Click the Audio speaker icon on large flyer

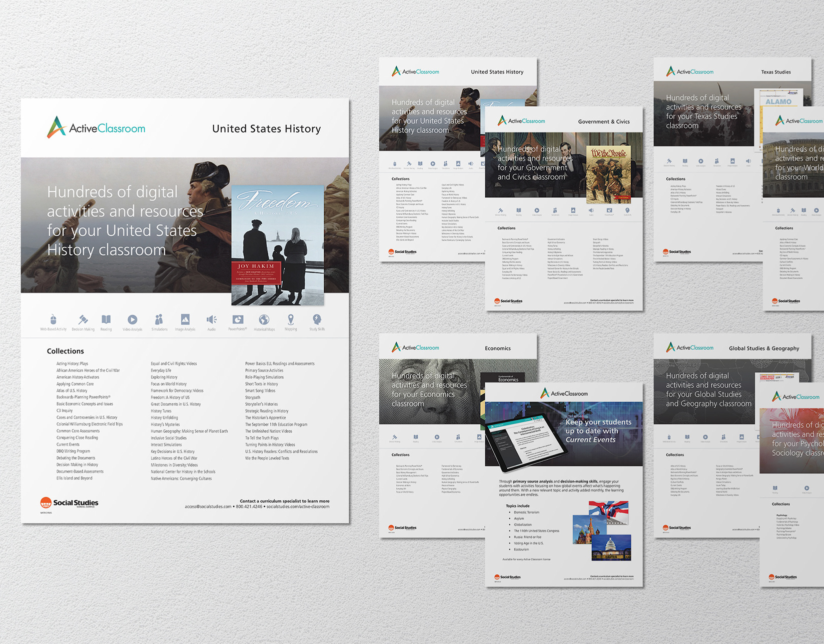coord(212,319)
